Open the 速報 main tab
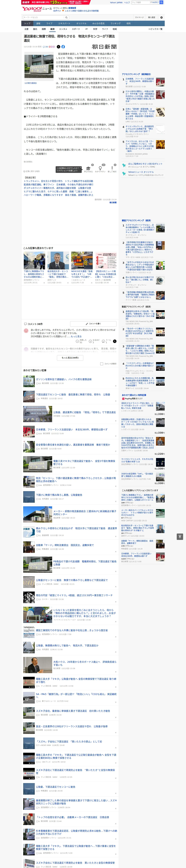 [38, 23]
